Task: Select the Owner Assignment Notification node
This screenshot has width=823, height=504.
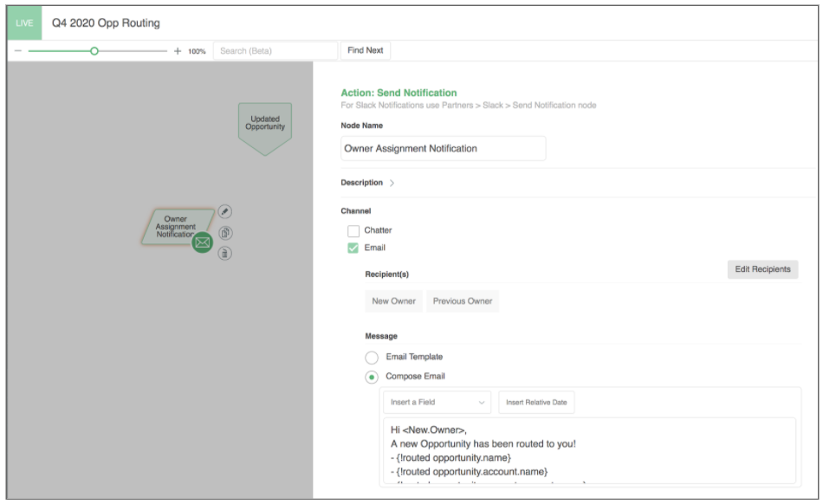Action: [x=173, y=226]
